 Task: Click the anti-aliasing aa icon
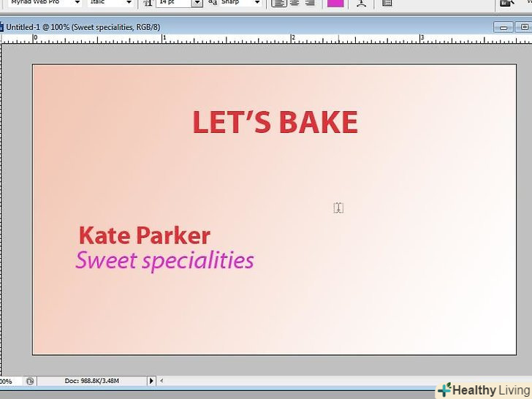click(213, 2)
